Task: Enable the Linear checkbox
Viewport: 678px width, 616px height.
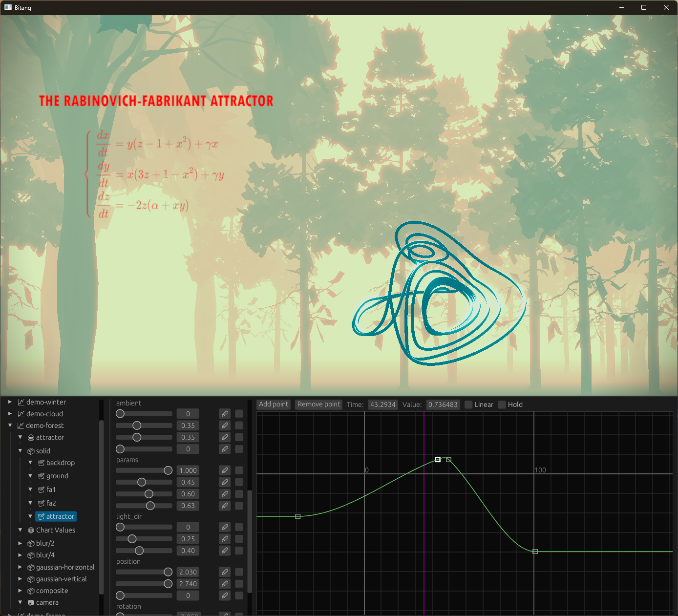Action: [468, 404]
